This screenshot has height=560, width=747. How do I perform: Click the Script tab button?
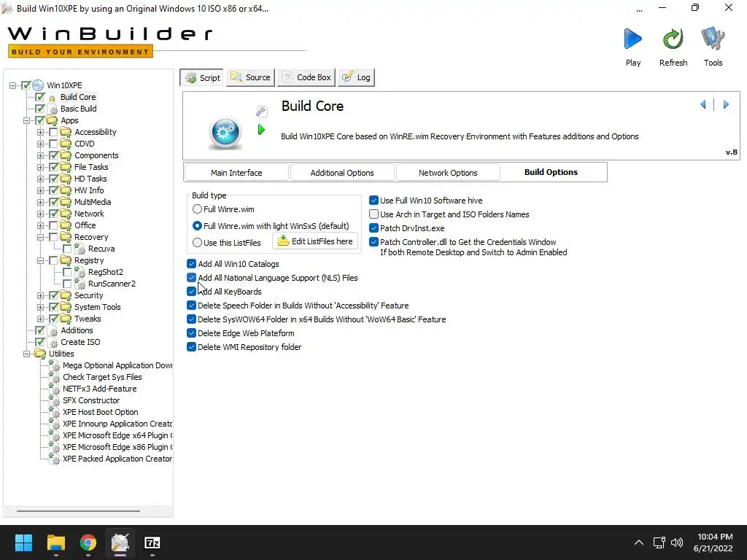(203, 77)
